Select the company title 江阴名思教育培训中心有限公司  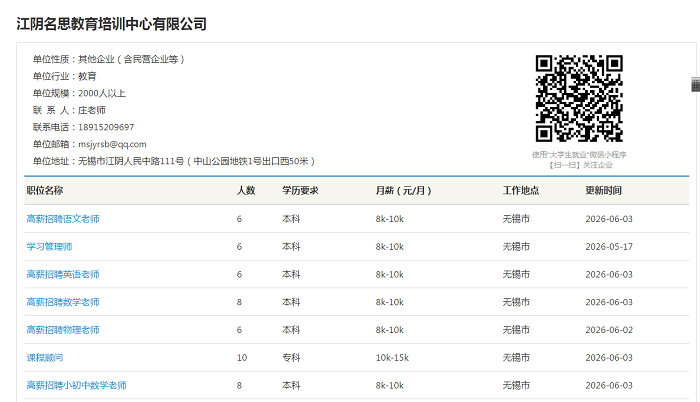point(112,24)
